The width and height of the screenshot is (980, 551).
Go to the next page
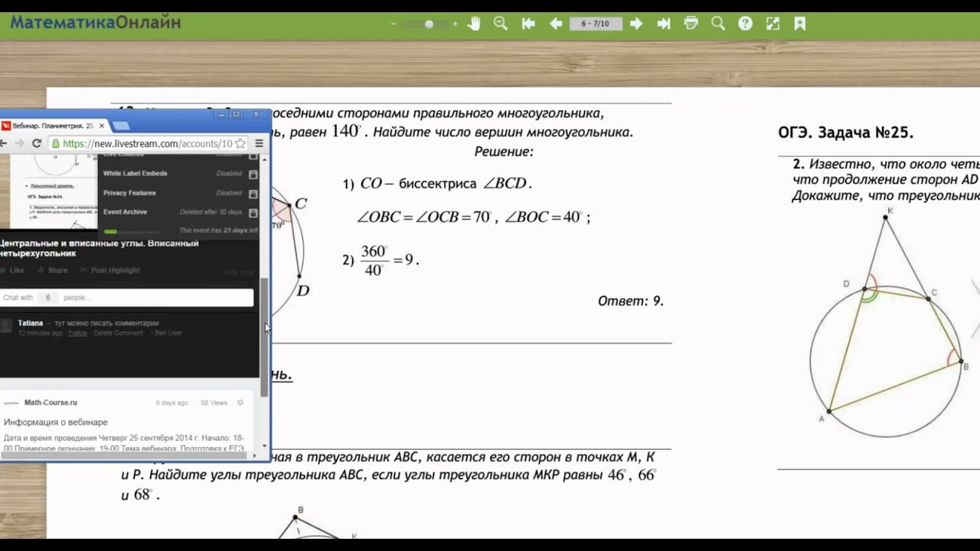(x=635, y=24)
